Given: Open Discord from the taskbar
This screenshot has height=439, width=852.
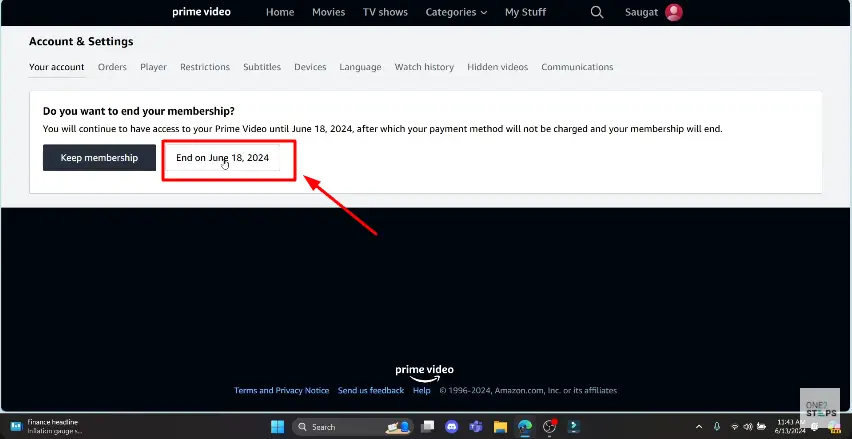Looking at the screenshot, I should pyautogui.click(x=452, y=427).
